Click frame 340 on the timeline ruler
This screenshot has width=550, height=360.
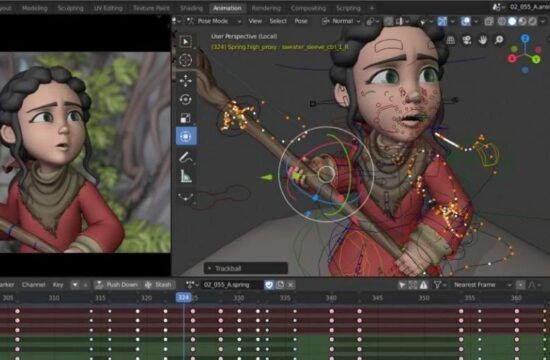coord(331,298)
